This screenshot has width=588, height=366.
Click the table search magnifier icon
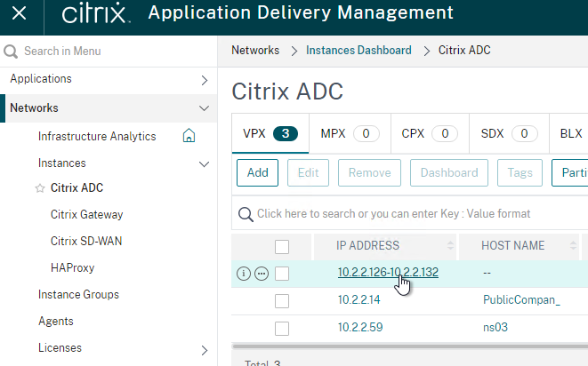tap(246, 214)
